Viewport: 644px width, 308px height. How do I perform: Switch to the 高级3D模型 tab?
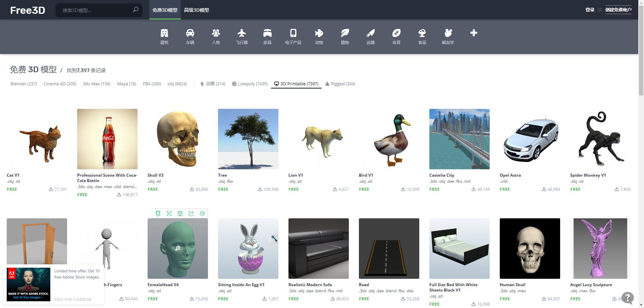[196, 10]
